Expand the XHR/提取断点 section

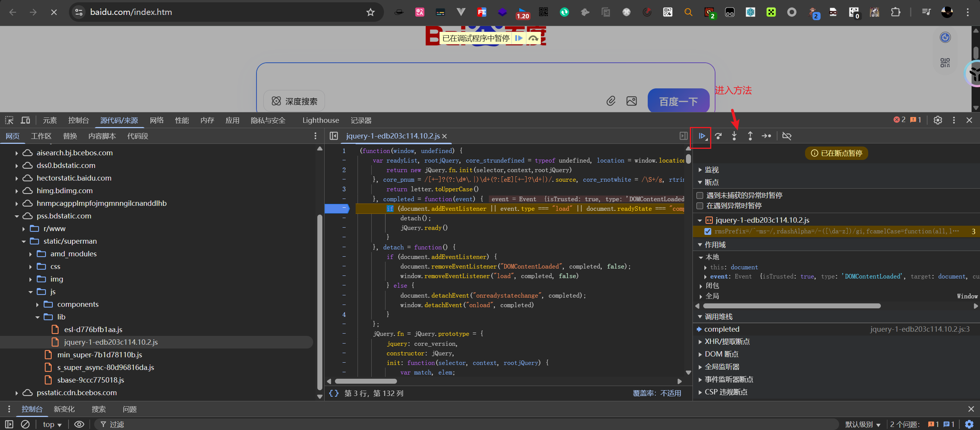pos(727,342)
